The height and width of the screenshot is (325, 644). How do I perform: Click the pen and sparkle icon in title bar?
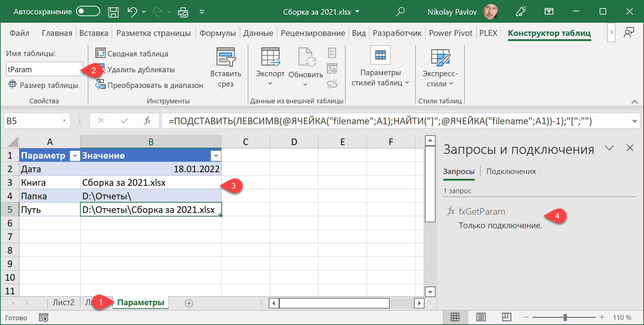[x=521, y=12]
